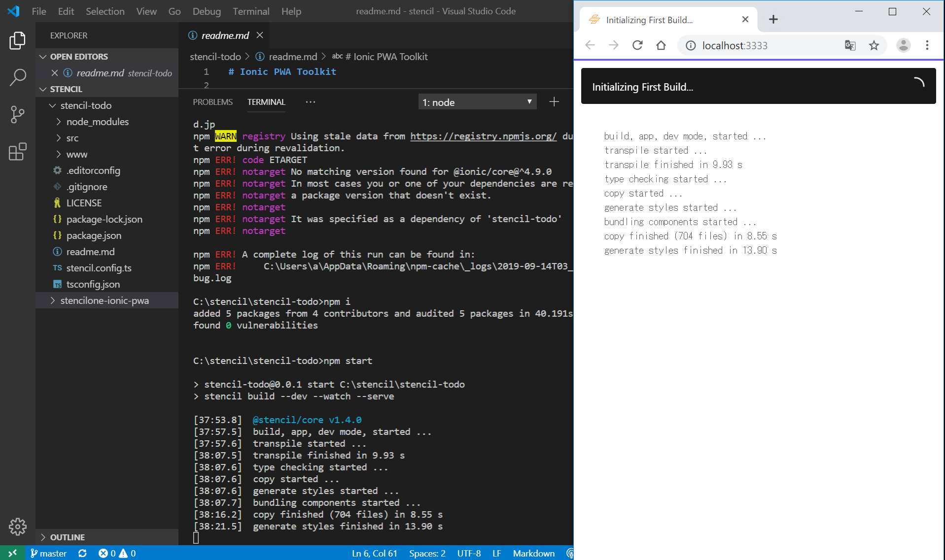Click the master branch status button
Screen dimensions: 945x560
click(48, 553)
